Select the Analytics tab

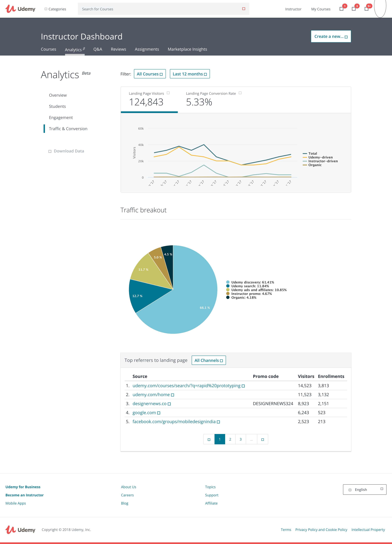[x=75, y=50]
